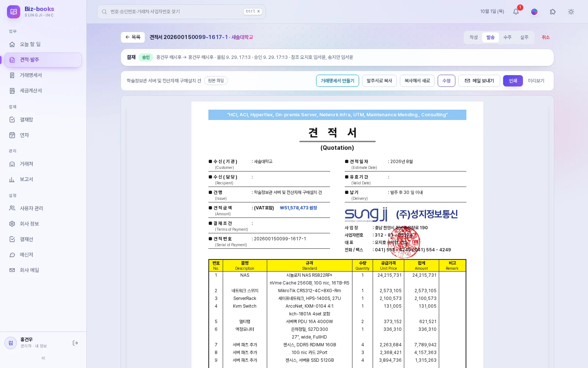Image resolution: width=588 pixels, height=368 pixels.
Task: Open 오늘 할 일 in sidebar
Action: 43,44
